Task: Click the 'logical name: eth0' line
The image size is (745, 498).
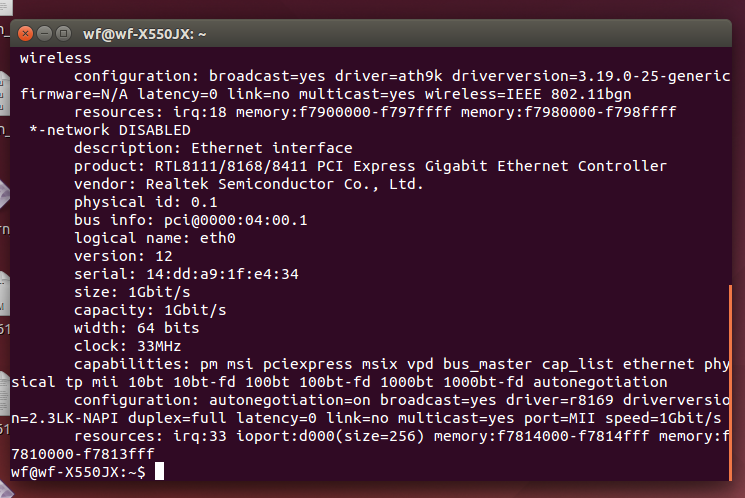Action: pos(155,238)
